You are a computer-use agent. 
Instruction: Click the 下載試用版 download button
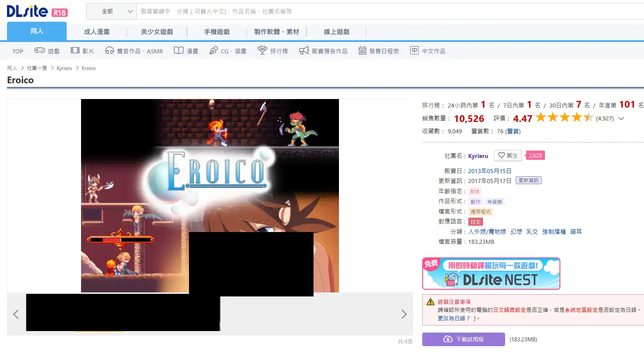[x=463, y=339]
